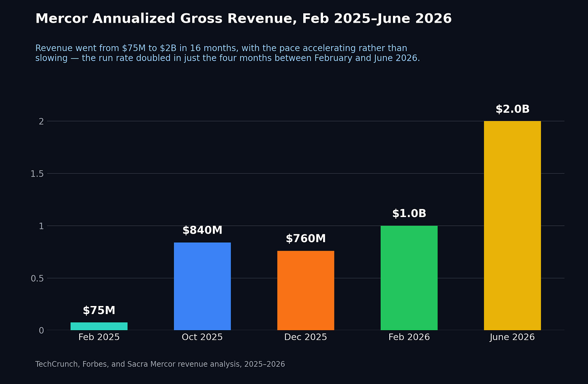Click the "June 2026" axis label
This screenshot has width=588, height=384.
click(512, 337)
